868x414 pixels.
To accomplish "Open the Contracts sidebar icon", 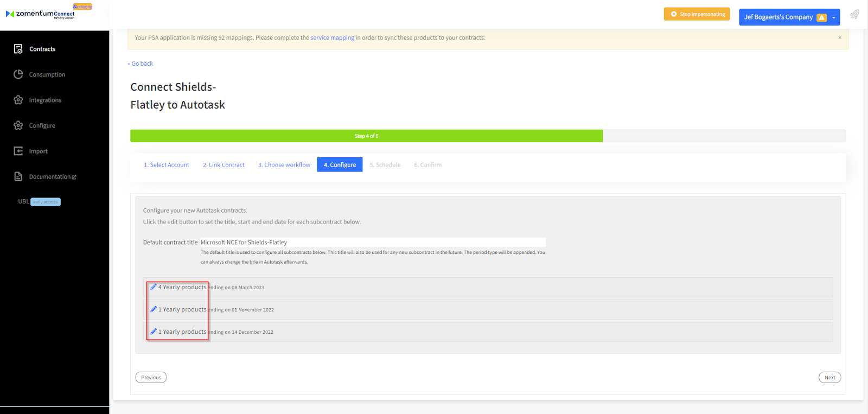I will pyautogui.click(x=18, y=49).
